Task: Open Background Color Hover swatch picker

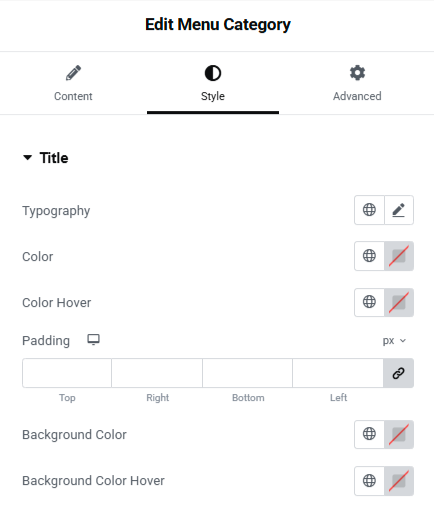Action: (399, 481)
